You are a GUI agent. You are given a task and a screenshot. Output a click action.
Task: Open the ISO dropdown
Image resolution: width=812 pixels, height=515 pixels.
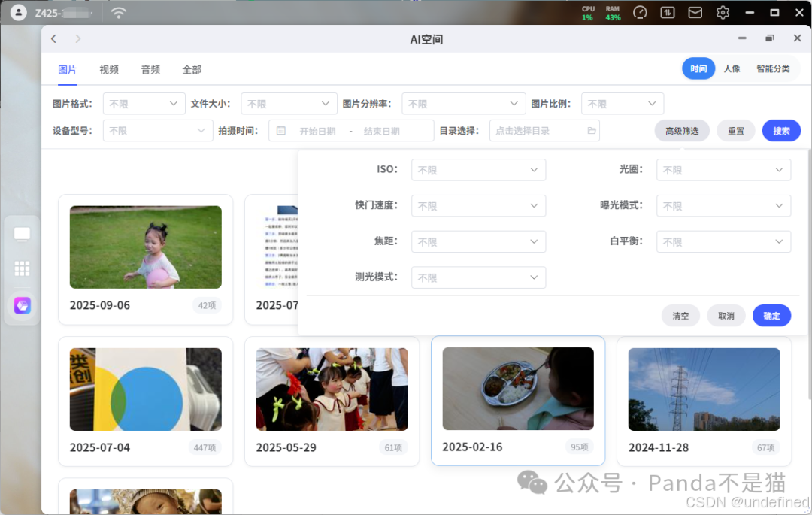pyautogui.click(x=478, y=170)
